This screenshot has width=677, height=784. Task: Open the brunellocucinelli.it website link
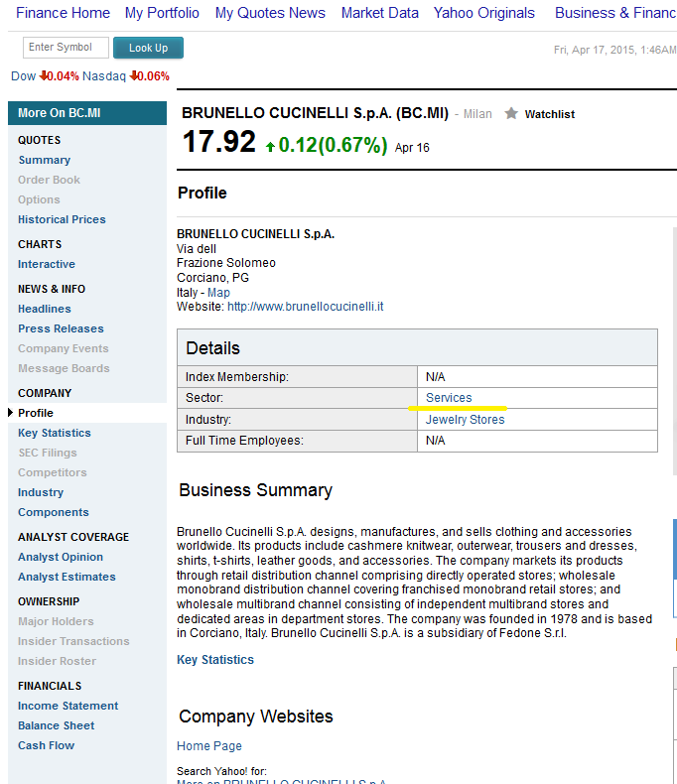(306, 307)
